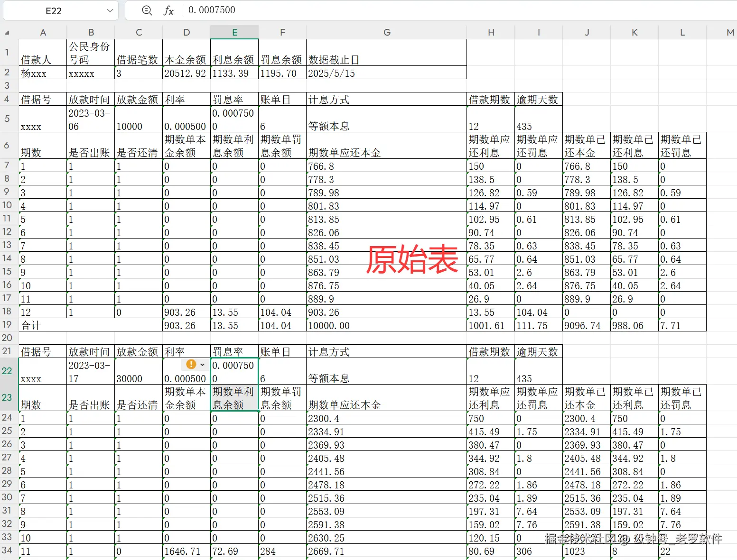
Task: Click 合计 cell in row 19
Action: pyautogui.click(x=91, y=325)
